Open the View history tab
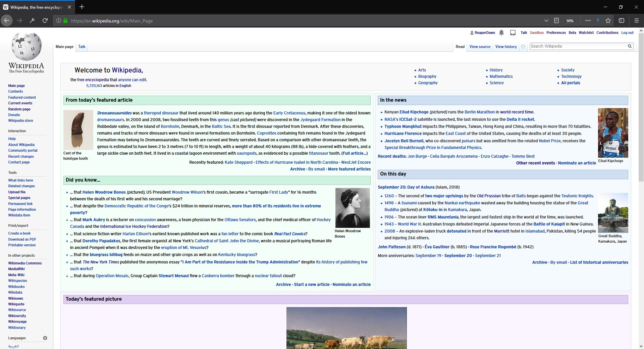The width and height of the screenshot is (644, 349). (506, 47)
